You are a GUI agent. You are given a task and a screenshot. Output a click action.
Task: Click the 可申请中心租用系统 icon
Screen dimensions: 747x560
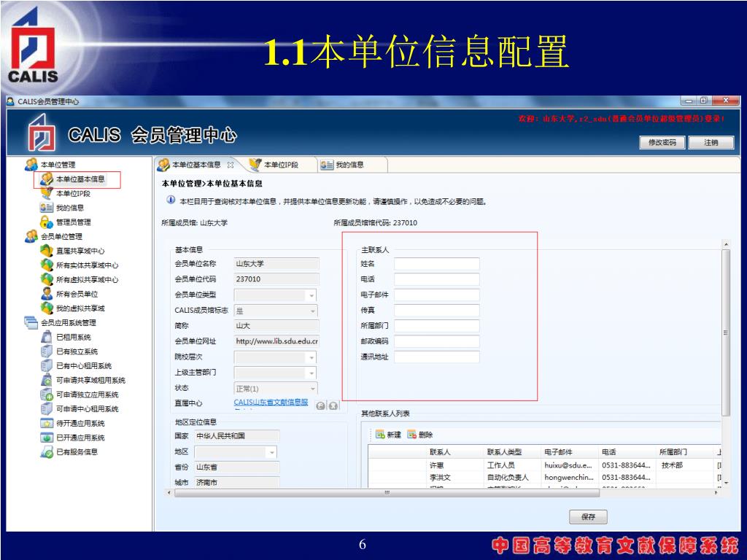(x=46, y=408)
